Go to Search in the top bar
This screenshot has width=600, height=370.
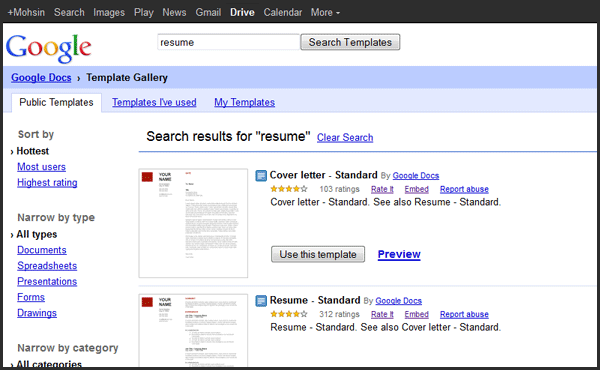(69, 13)
